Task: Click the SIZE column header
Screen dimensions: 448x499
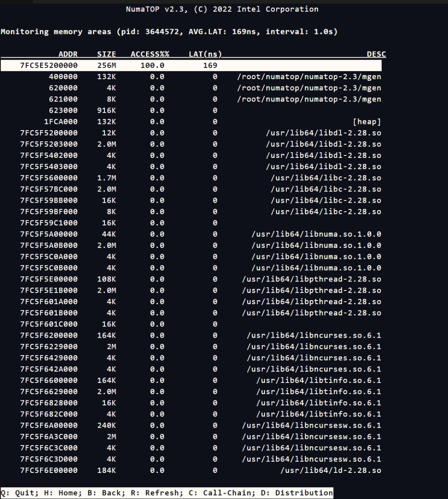Action: tap(107, 54)
